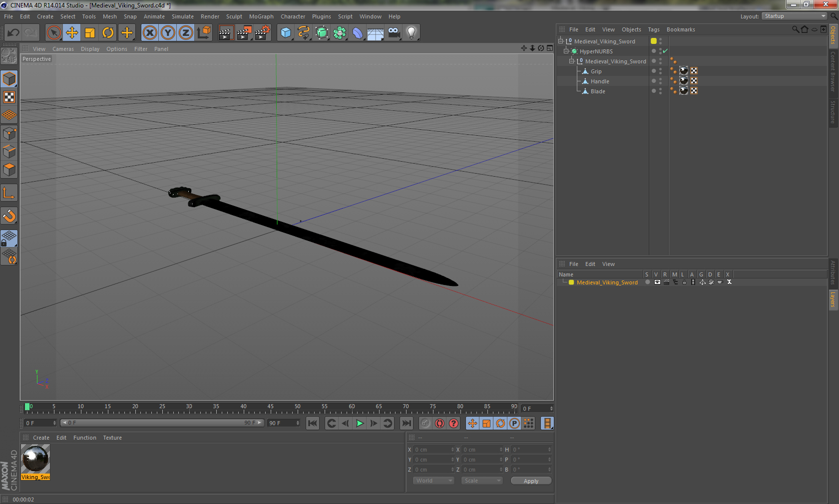The height and width of the screenshot is (504, 839).
Task: Activate the Move tool
Action: click(72, 33)
